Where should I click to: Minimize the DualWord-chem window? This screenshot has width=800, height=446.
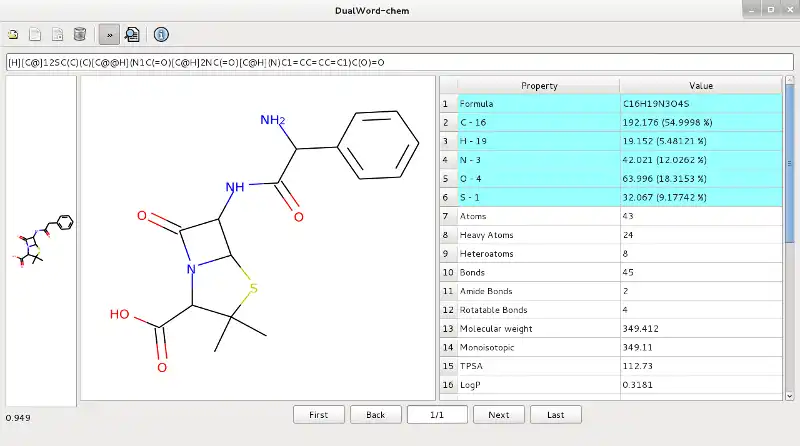point(752,10)
